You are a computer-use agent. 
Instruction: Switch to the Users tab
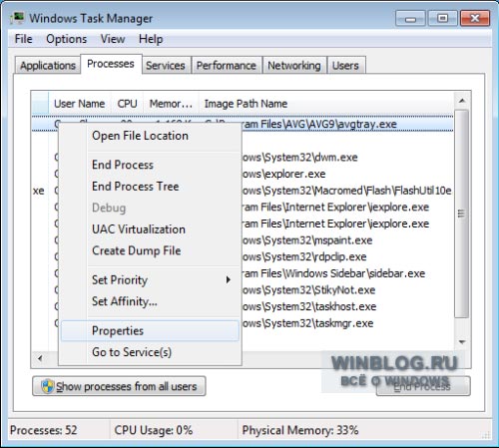click(x=345, y=65)
